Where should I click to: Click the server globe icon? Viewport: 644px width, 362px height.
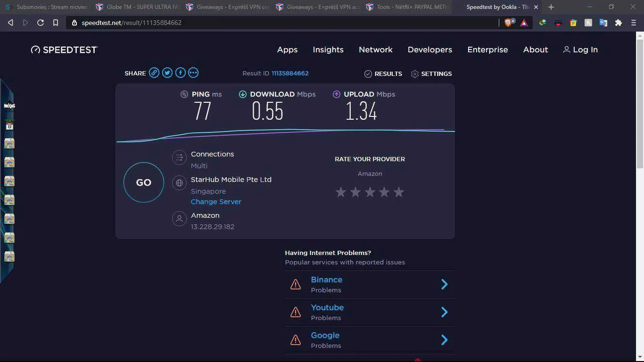[179, 183]
